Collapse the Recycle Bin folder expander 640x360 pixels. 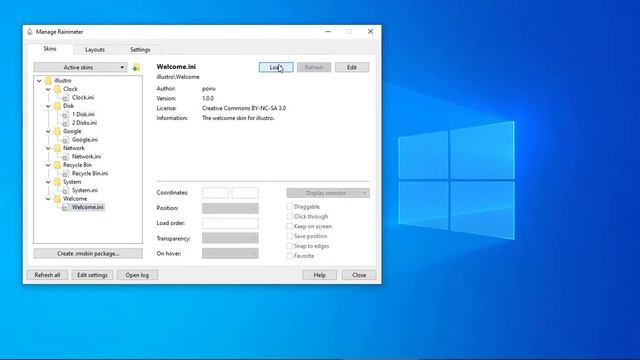click(48, 165)
